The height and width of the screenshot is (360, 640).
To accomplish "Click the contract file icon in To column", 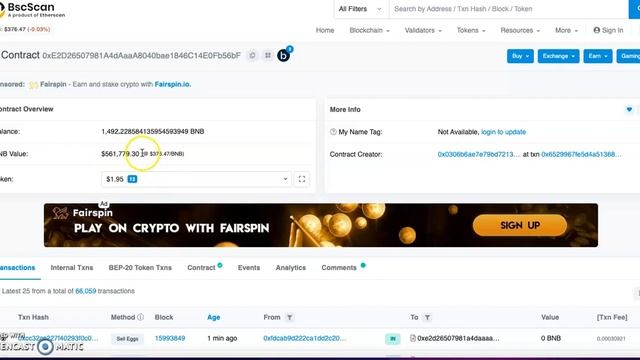I will tap(413, 338).
